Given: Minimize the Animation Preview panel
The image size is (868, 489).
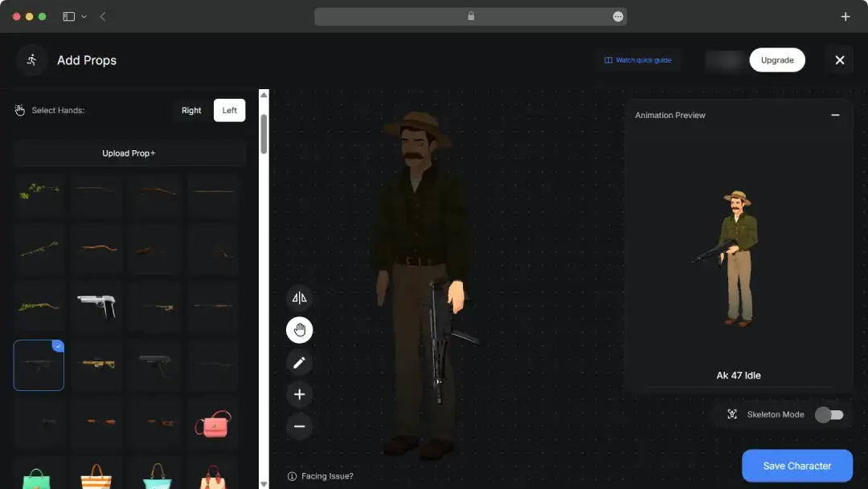Looking at the screenshot, I should coord(835,115).
